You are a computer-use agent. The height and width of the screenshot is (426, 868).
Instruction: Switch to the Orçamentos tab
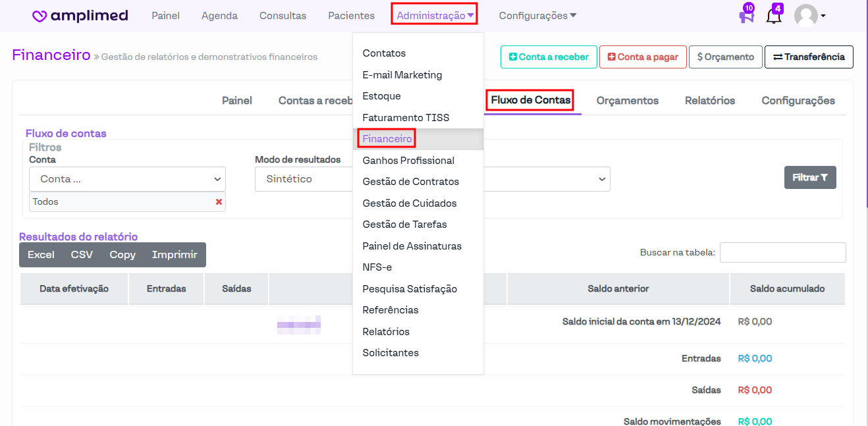pyautogui.click(x=627, y=101)
